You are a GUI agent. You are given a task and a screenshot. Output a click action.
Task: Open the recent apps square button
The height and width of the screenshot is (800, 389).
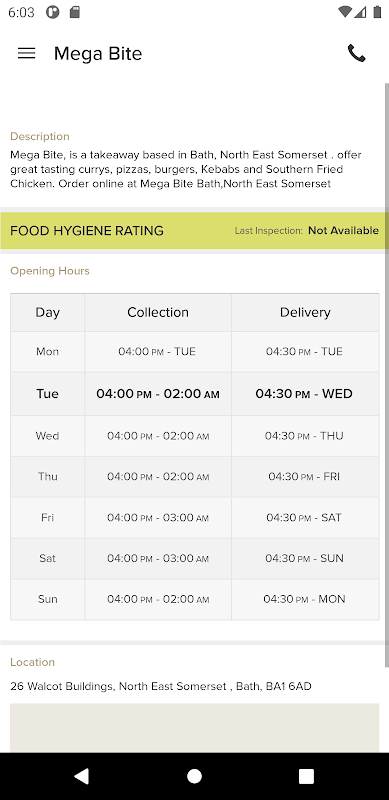click(x=306, y=776)
